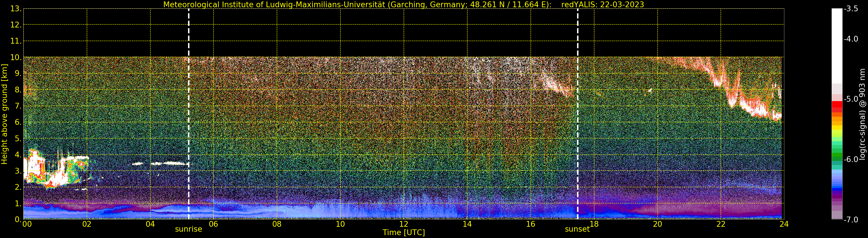Click the yellow band in the colorbar
868x238 pixels.
837,128
